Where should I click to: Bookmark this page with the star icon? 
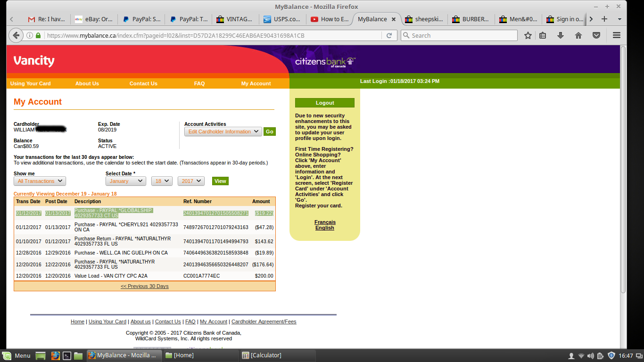click(x=528, y=35)
